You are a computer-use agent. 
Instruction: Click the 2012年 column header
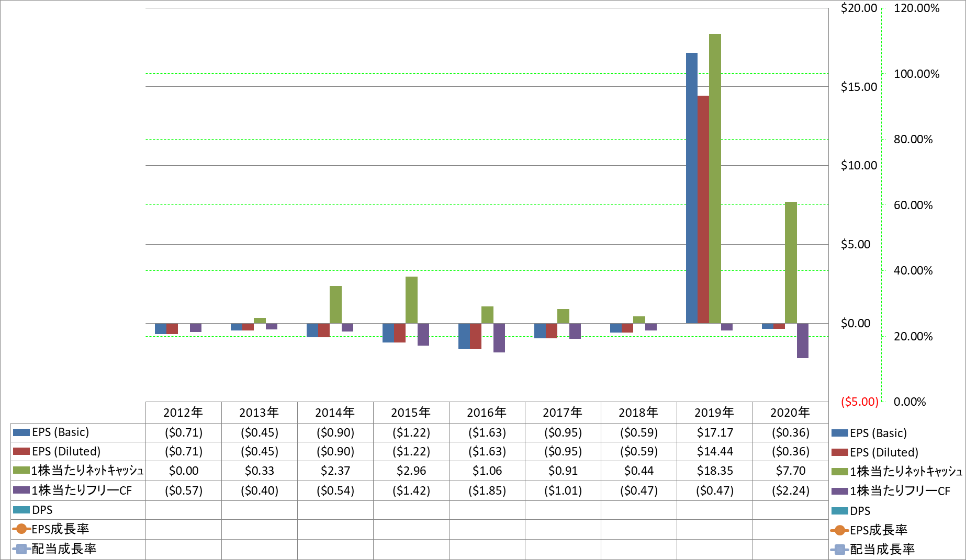183,413
